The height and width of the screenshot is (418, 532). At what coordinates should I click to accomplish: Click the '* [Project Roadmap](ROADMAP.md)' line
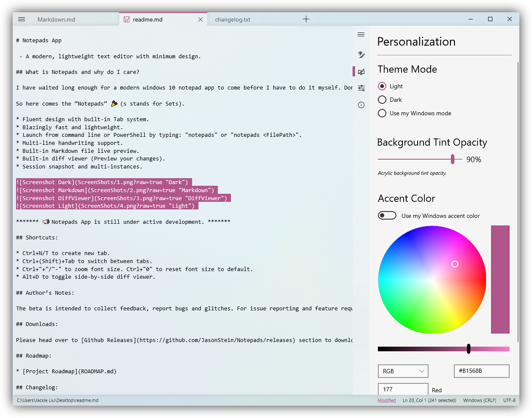point(66,372)
